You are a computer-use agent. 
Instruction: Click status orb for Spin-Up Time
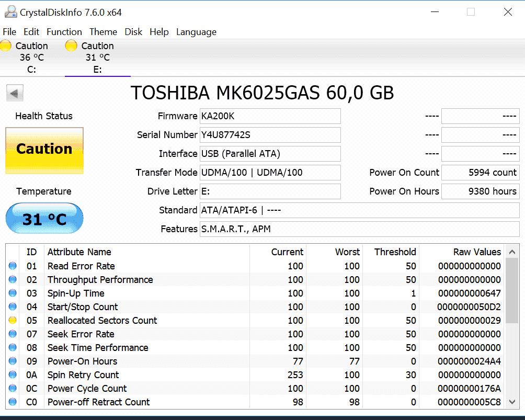coord(13,293)
